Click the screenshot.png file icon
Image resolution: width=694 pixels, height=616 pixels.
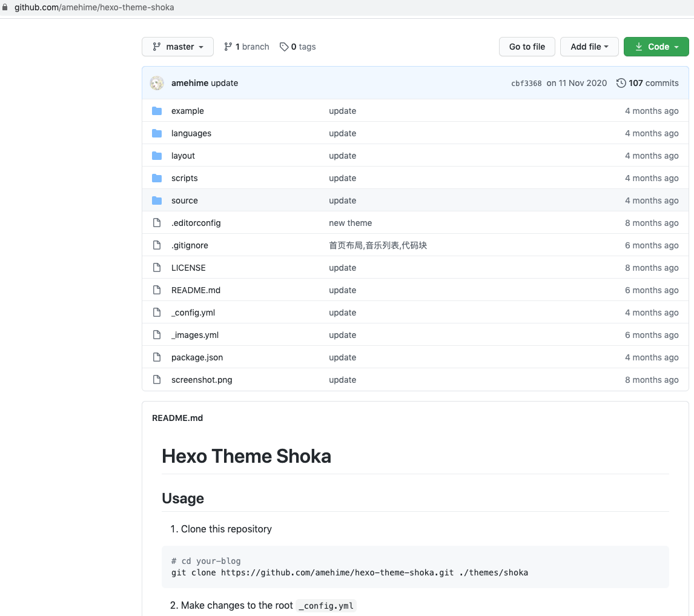point(157,380)
